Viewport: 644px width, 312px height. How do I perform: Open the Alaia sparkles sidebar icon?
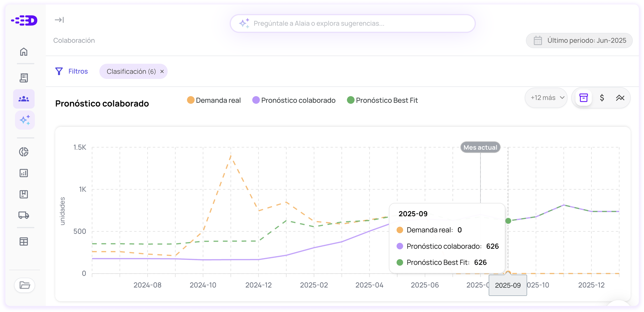[25, 120]
